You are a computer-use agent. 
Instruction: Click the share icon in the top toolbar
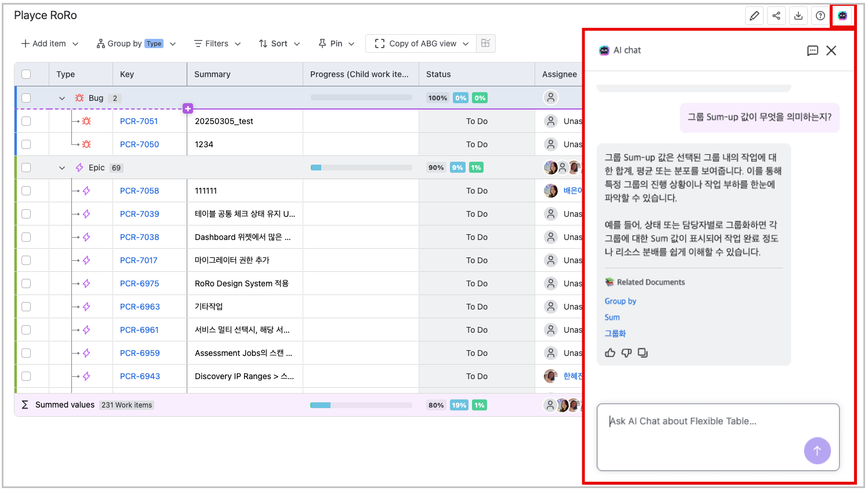(776, 15)
